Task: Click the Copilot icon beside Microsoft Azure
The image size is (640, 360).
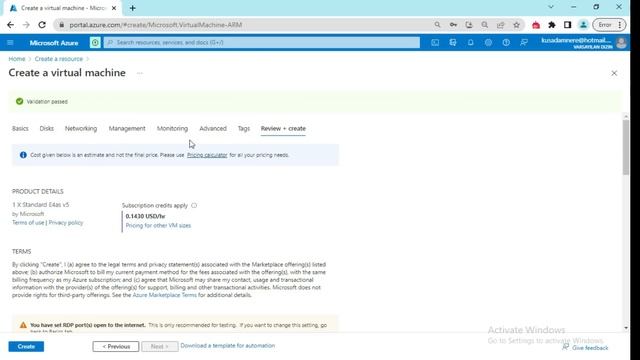Action: click(95, 42)
